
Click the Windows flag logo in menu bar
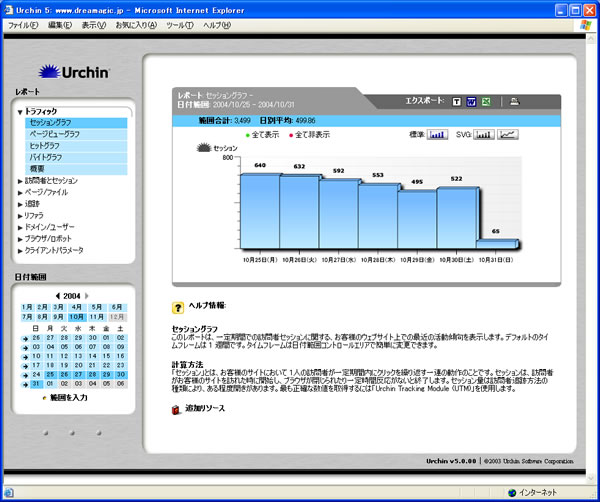click(585, 25)
